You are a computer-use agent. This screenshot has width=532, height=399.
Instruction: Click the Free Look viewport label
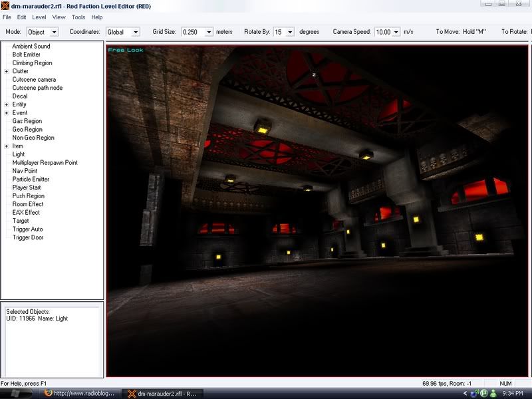(x=126, y=50)
